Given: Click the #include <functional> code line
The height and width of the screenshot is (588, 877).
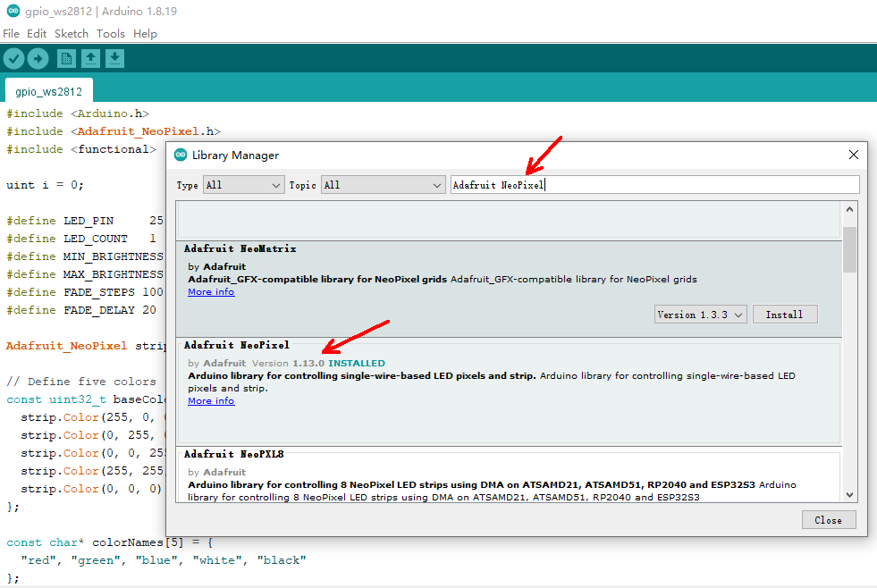Looking at the screenshot, I should pos(81,149).
